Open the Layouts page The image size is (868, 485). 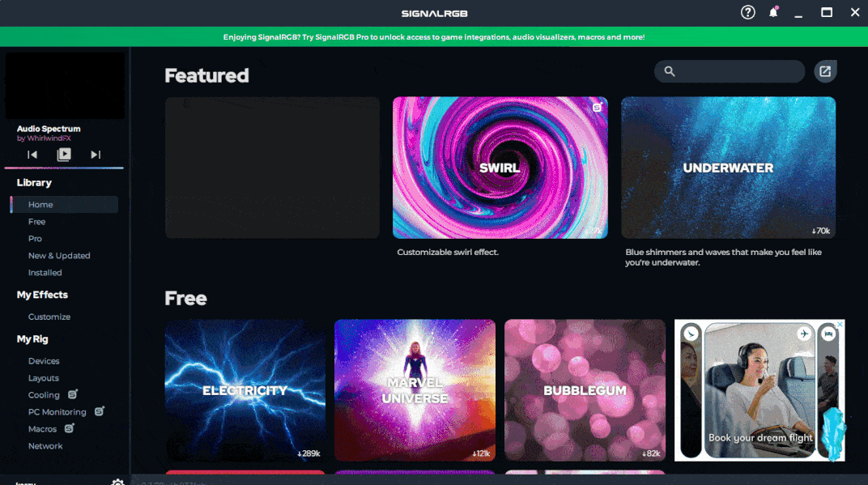(x=43, y=378)
